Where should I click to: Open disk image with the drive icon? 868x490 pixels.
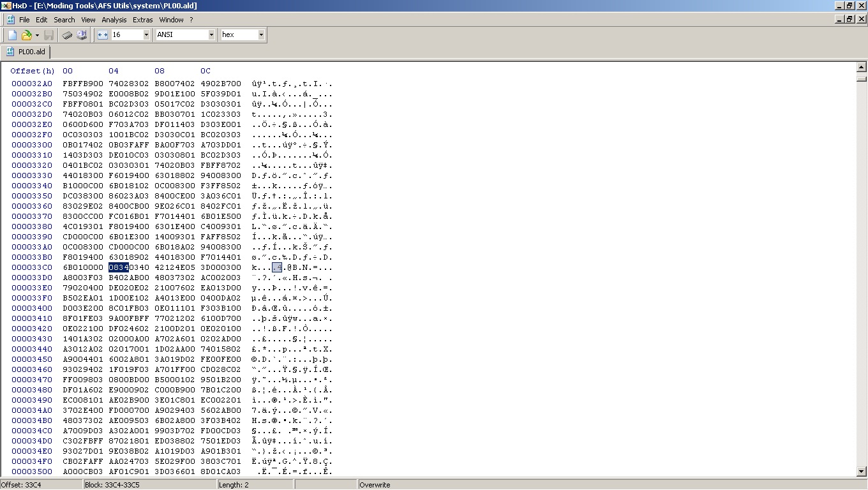tap(82, 35)
